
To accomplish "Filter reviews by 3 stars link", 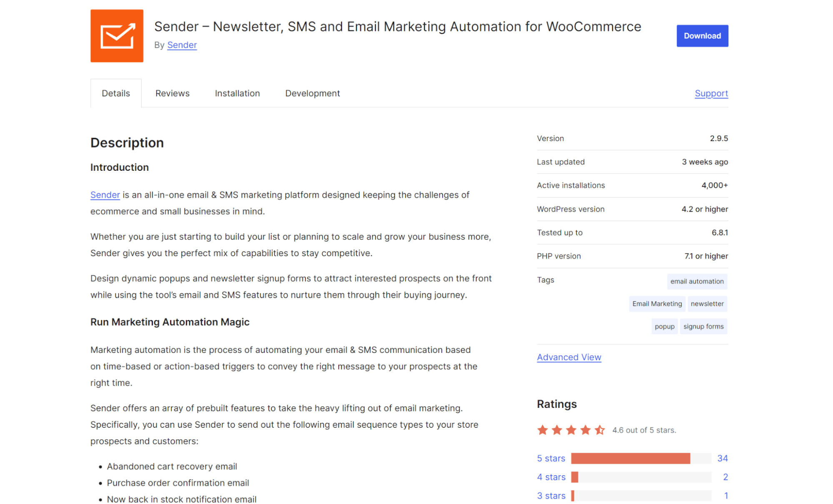I will click(551, 496).
